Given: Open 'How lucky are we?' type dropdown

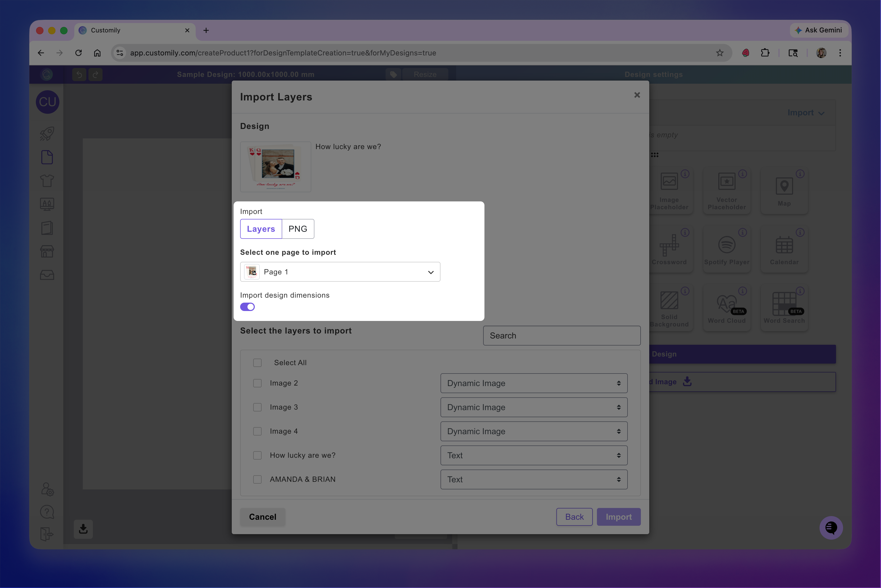Looking at the screenshot, I should (x=534, y=455).
